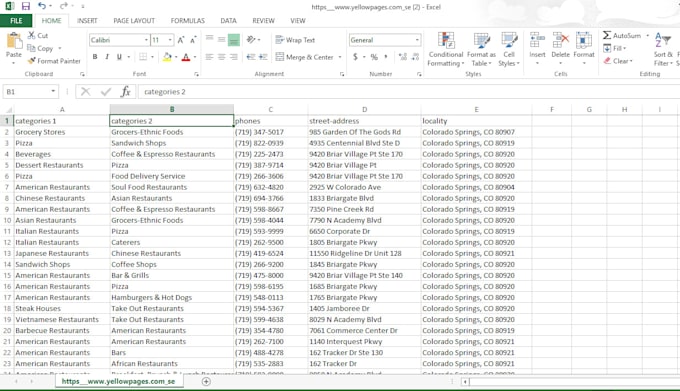Image resolution: width=680 pixels, height=391 pixels.
Task: Apply the Fill Color bucket
Action: point(167,57)
